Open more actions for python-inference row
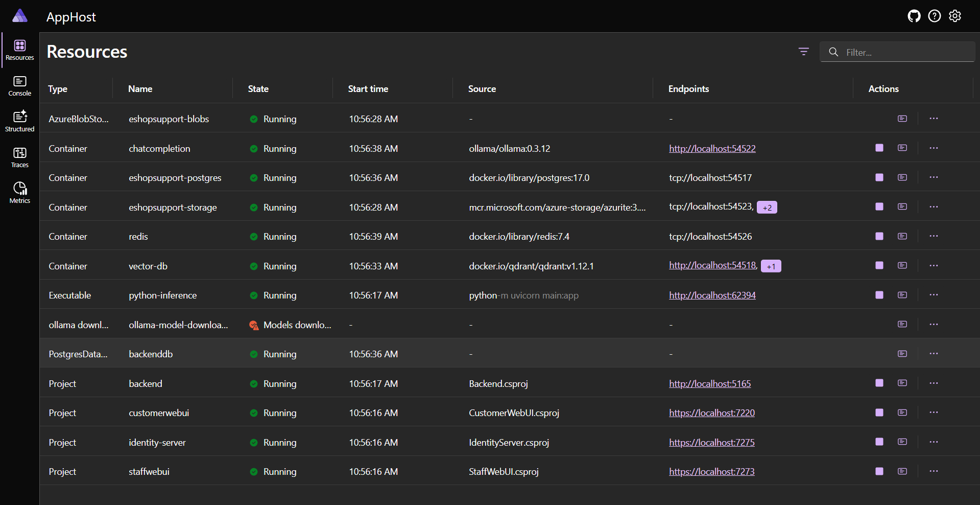The width and height of the screenshot is (980, 505). click(934, 295)
